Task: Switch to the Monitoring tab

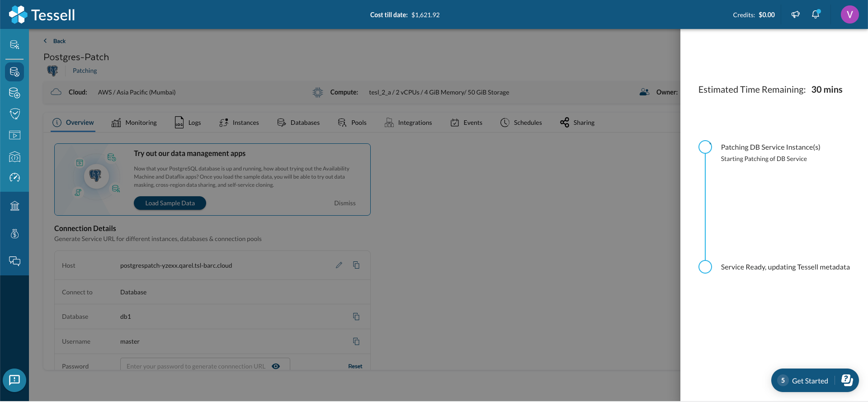Action: pyautogui.click(x=134, y=123)
